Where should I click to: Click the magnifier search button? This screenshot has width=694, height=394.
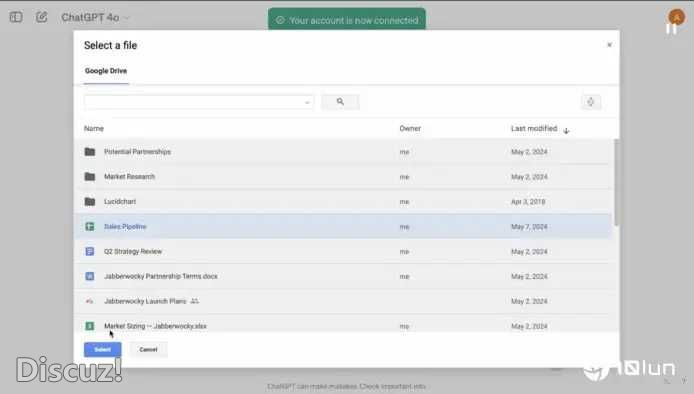pyautogui.click(x=340, y=102)
